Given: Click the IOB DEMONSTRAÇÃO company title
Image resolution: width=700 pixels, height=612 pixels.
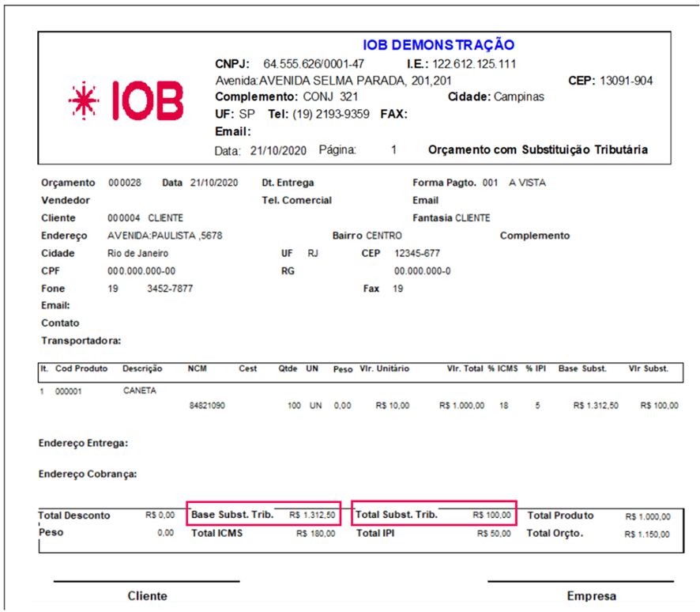Looking at the screenshot, I should pos(438,45).
